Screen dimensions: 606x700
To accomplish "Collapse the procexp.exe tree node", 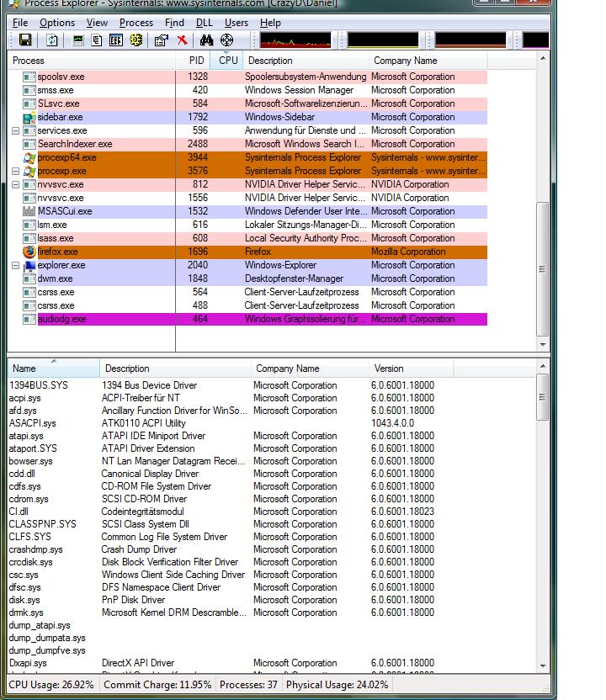I will tap(15, 171).
